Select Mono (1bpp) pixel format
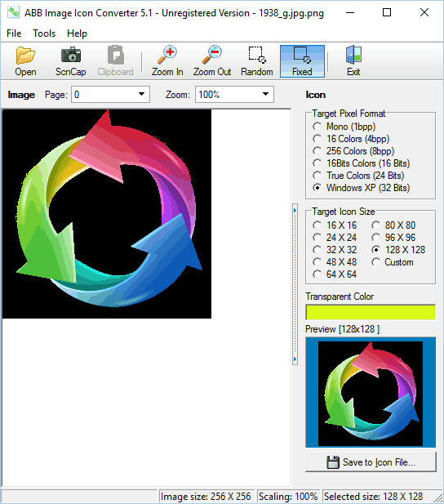This screenshot has height=504, width=444. point(344,127)
